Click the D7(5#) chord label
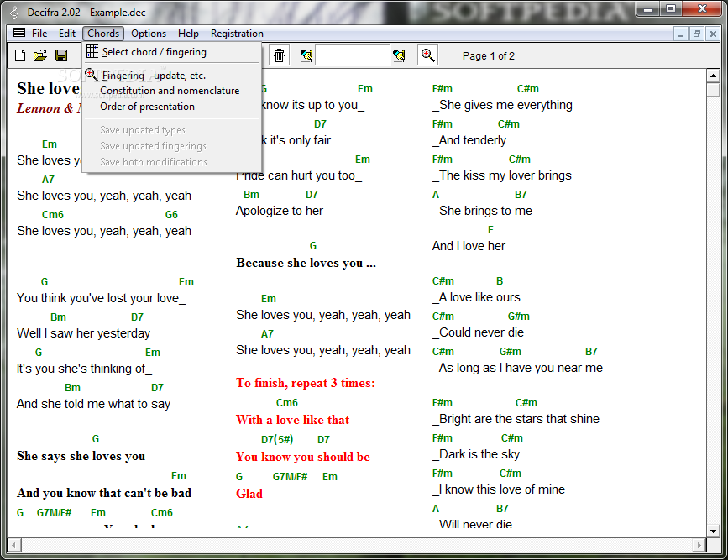Viewport: 728px width, 560px height. coord(277,439)
